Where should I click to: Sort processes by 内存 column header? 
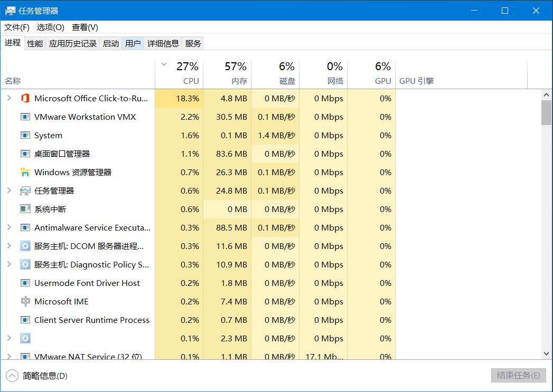[x=227, y=73]
